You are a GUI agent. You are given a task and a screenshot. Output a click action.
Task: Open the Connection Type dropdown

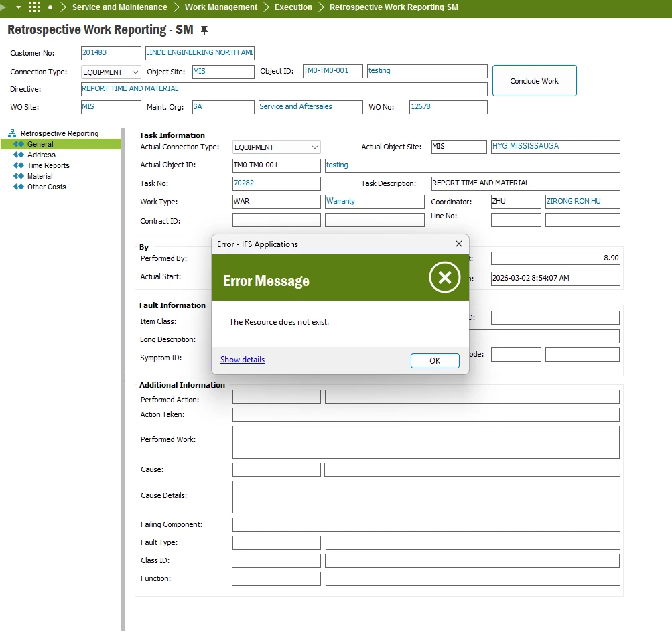(x=135, y=72)
